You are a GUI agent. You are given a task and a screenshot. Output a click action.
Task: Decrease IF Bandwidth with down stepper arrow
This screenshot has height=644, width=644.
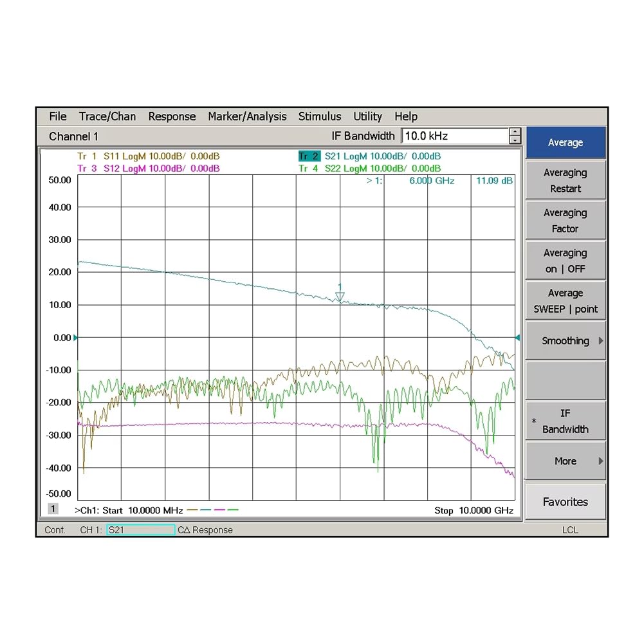[x=515, y=140]
